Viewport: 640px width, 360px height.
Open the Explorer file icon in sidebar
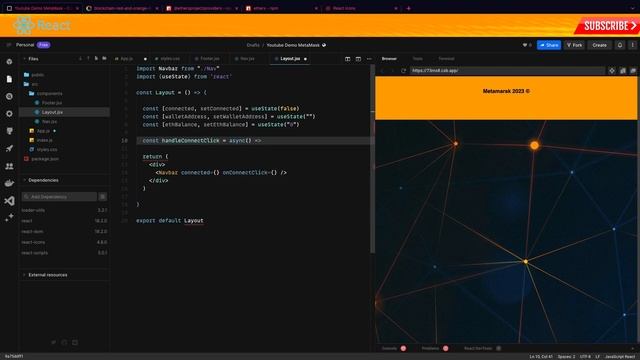9,79
